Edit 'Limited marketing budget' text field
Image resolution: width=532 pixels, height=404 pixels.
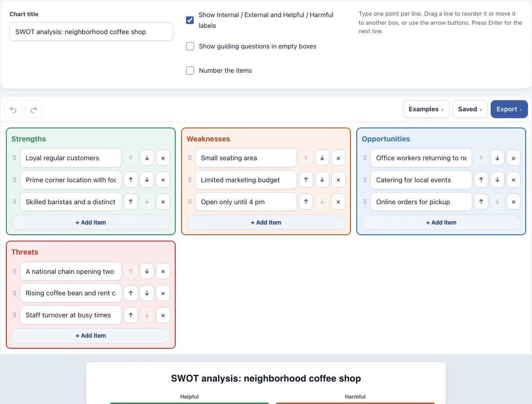point(246,180)
